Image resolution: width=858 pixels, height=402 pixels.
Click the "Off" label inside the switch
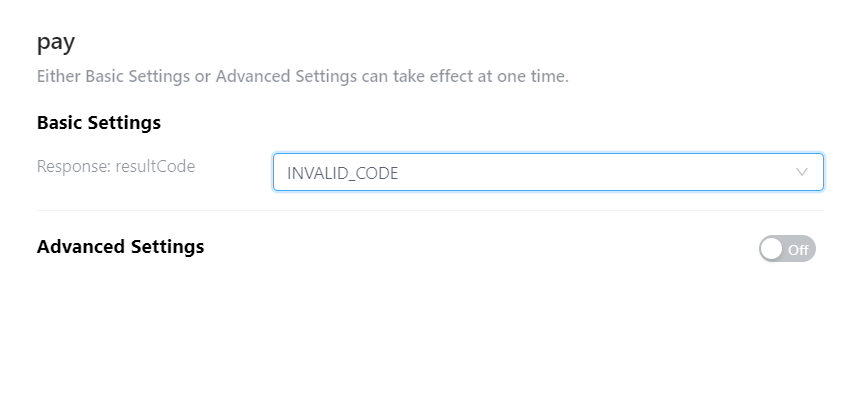798,250
